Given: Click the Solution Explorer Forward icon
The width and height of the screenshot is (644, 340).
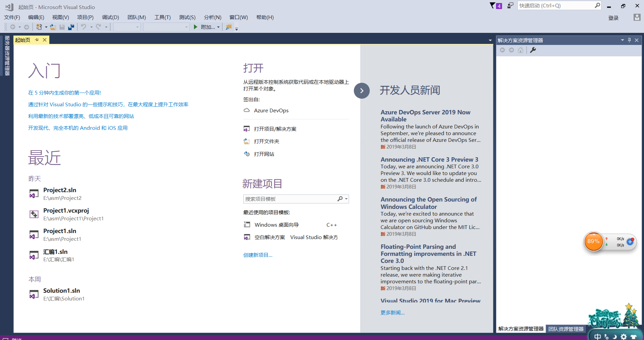Looking at the screenshot, I should pos(511,50).
